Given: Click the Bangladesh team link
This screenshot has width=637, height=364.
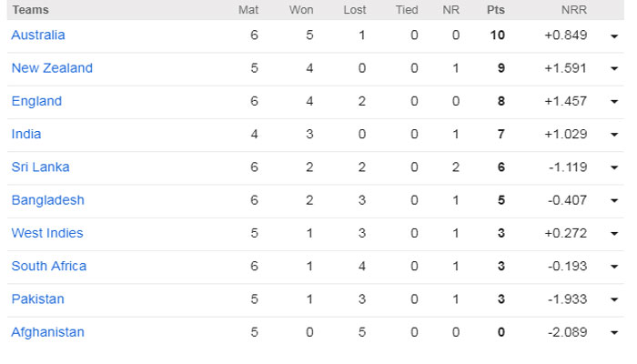Looking at the screenshot, I should click(x=47, y=200).
